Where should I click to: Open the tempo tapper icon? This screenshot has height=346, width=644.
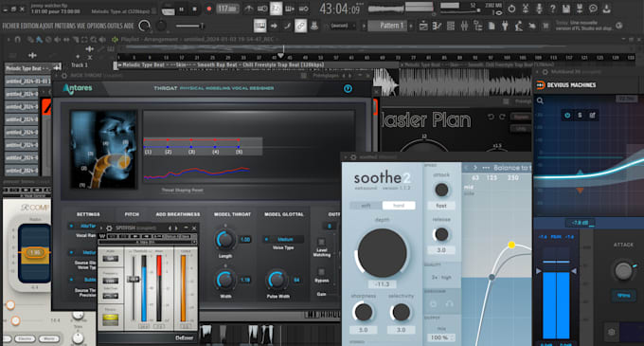518,26
